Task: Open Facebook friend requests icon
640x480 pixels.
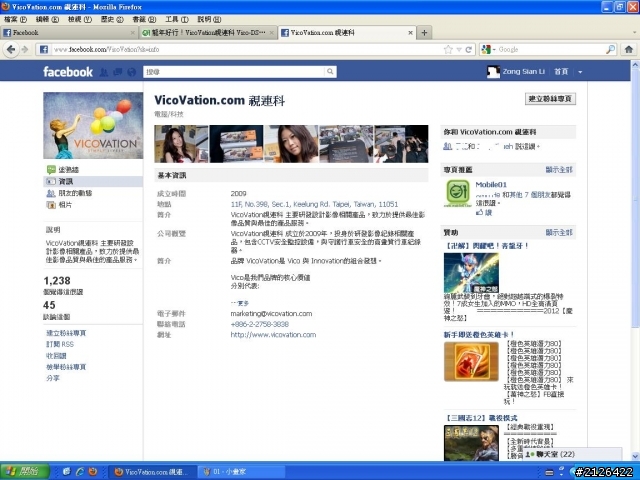Action: point(104,72)
